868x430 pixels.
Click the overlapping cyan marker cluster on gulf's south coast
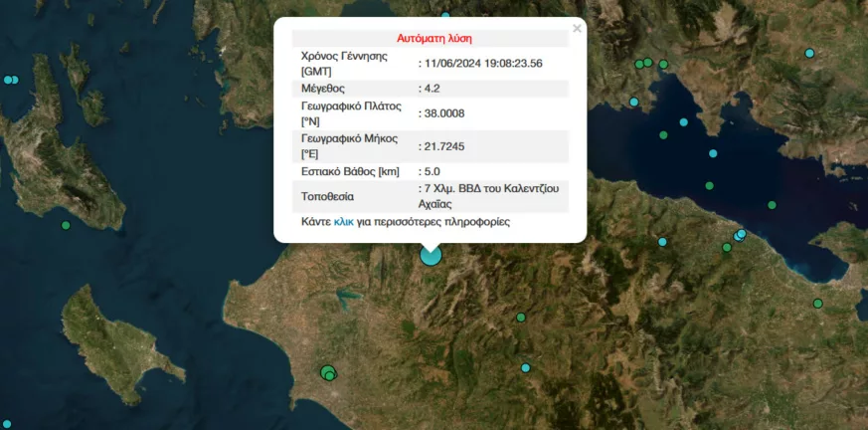[739, 236]
